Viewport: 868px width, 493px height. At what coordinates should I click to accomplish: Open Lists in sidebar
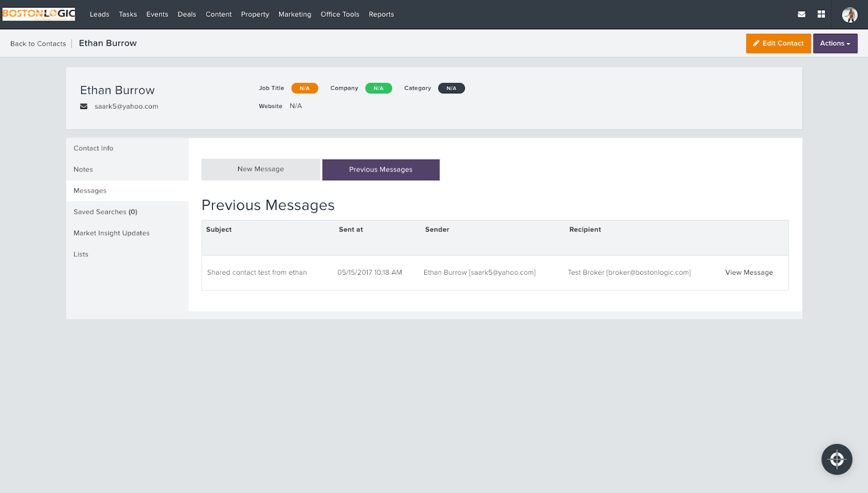coord(127,254)
